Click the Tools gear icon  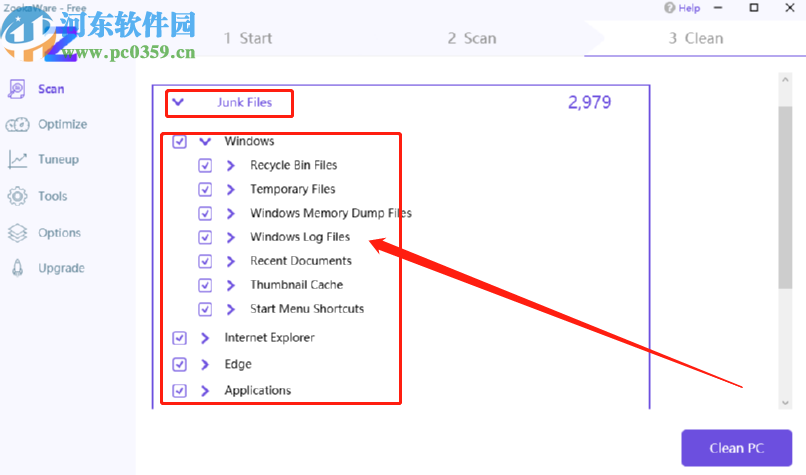17,196
